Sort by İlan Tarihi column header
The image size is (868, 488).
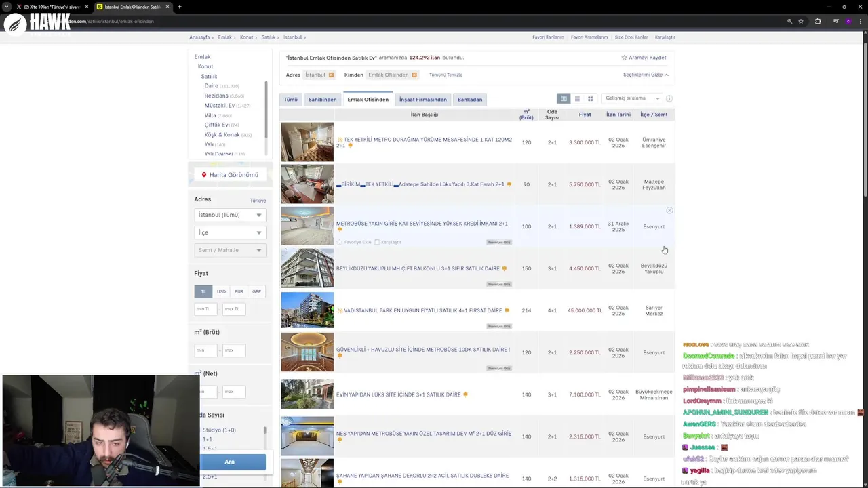(618, 115)
